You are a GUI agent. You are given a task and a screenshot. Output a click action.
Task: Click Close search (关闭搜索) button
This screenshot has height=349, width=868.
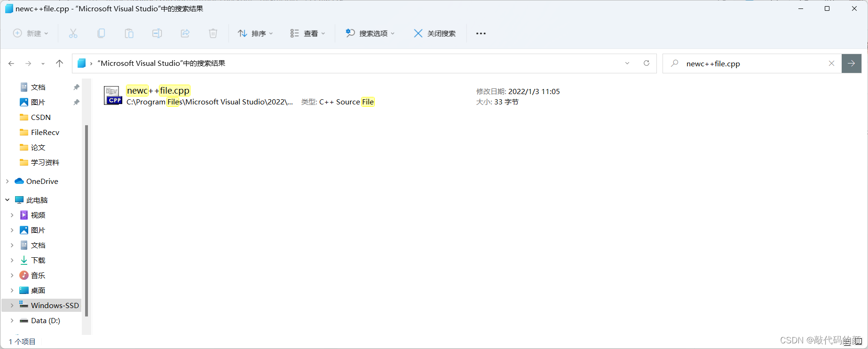(434, 33)
